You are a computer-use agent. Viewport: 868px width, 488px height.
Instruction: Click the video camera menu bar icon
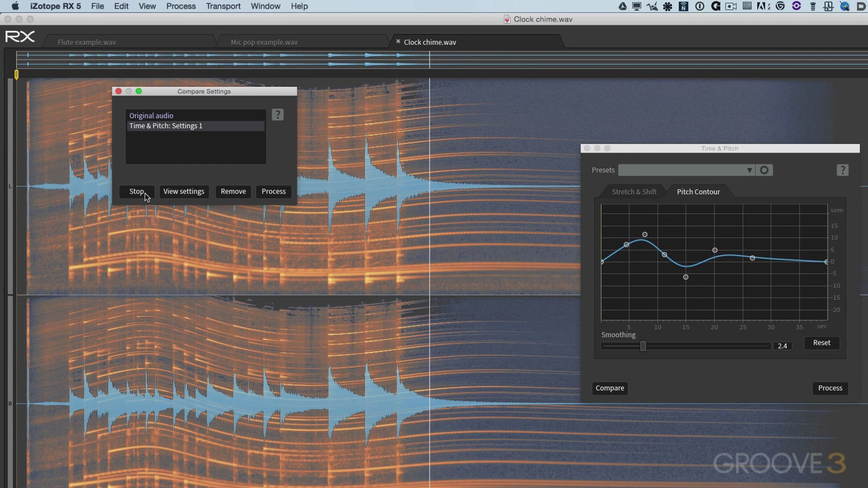[731, 6]
